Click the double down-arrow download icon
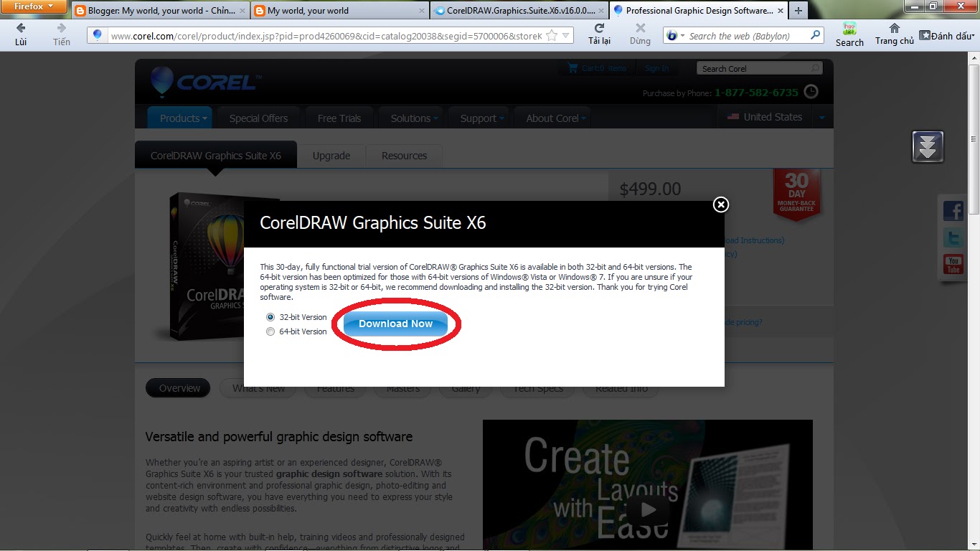This screenshot has width=980, height=551. [x=928, y=146]
